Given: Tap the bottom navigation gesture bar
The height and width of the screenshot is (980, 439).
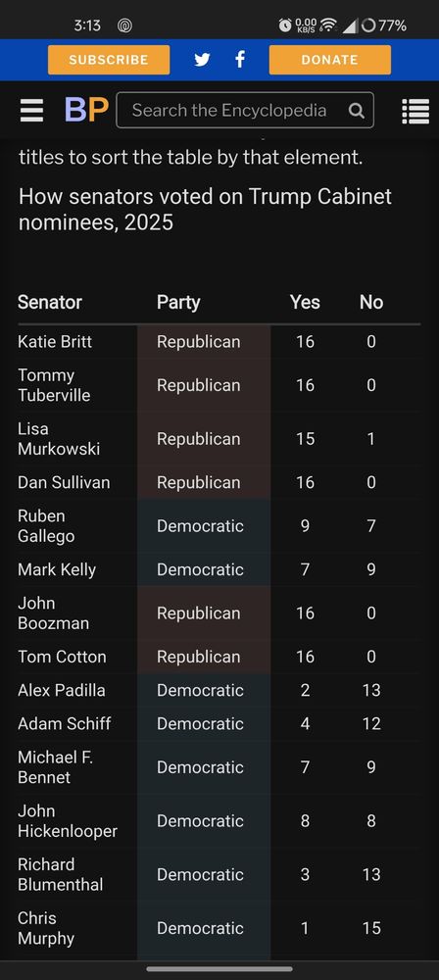Looking at the screenshot, I should pos(219,969).
